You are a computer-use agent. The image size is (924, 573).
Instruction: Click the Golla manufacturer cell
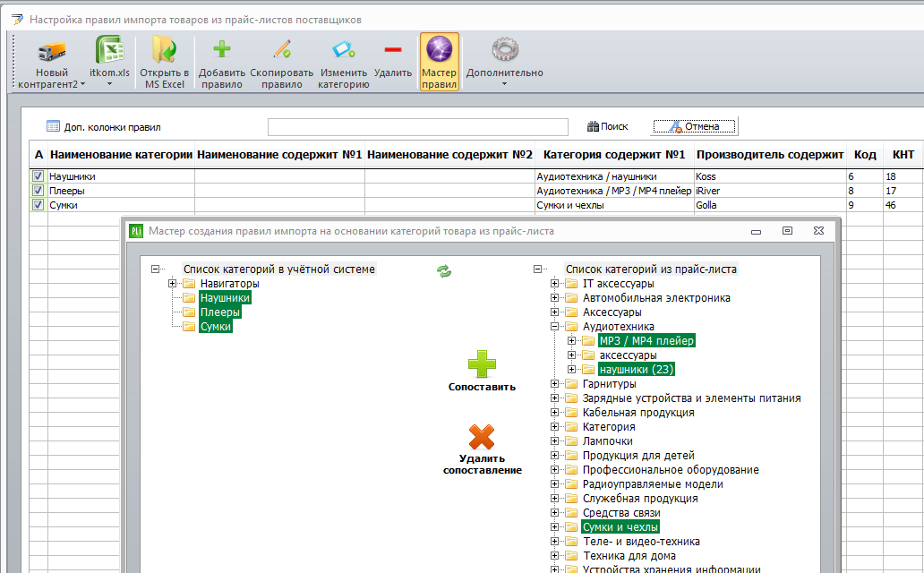click(770, 204)
